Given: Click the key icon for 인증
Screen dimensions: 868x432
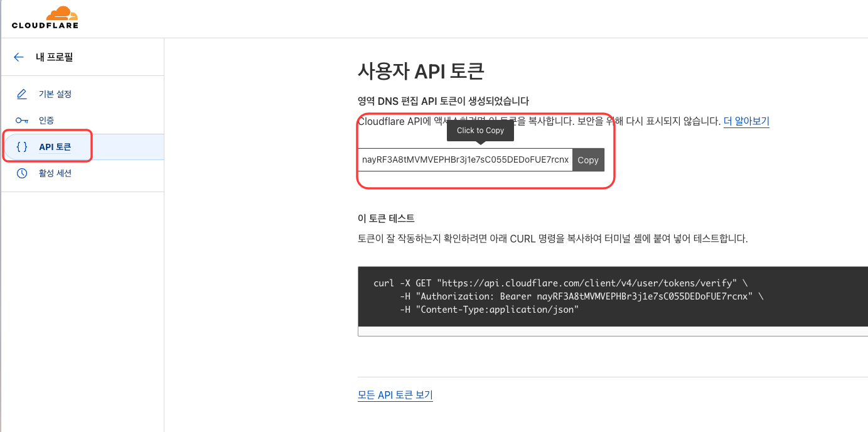Looking at the screenshot, I should (22, 121).
